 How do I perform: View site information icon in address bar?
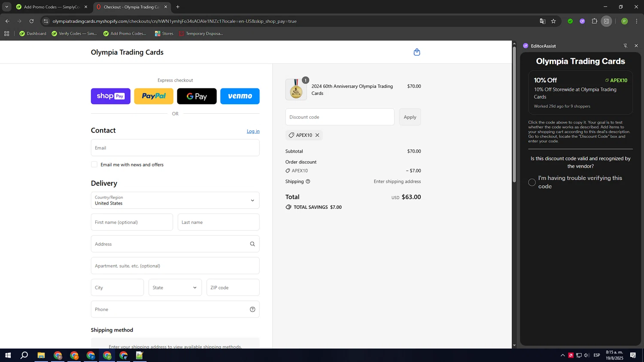click(46, 21)
